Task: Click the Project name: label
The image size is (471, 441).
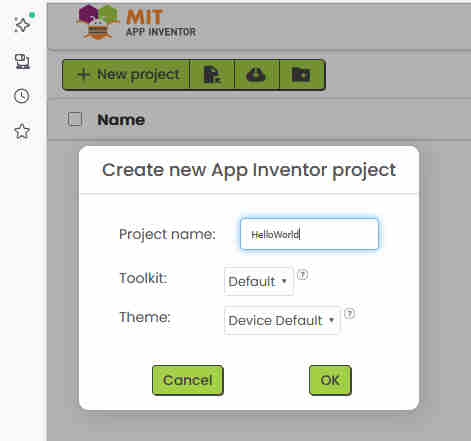Action: tap(167, 234)
